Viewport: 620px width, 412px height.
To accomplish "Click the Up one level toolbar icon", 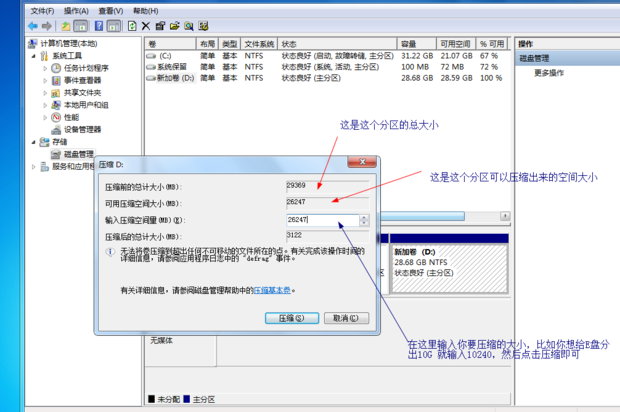I will [66, 25].
